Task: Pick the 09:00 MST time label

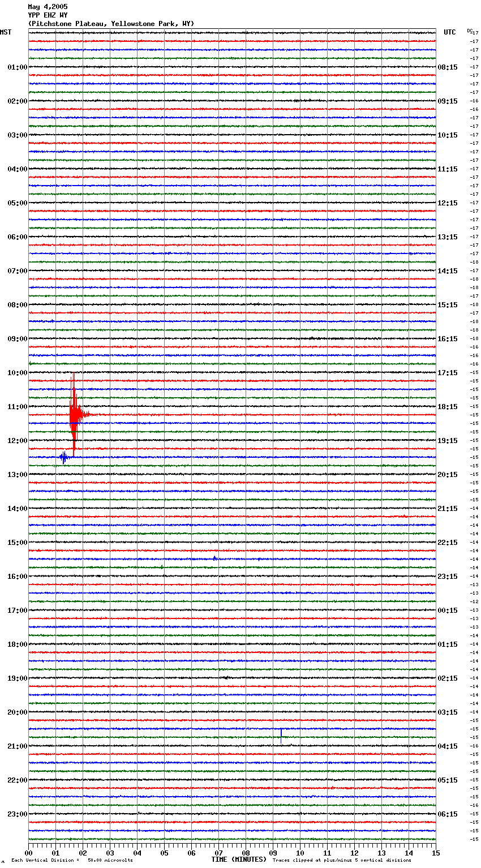Action: pyautogui.click(x=18, y=339)
